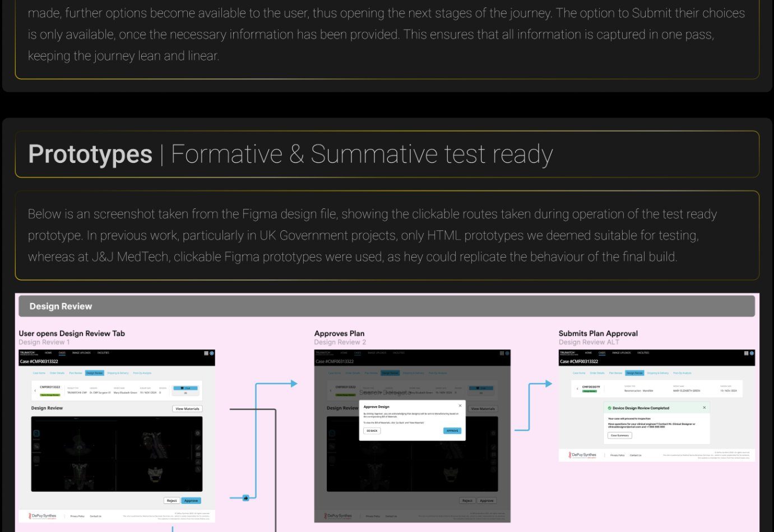
Task: Click the comment icon in Design Review 1 viewer
Action: [x=198, y=455]
